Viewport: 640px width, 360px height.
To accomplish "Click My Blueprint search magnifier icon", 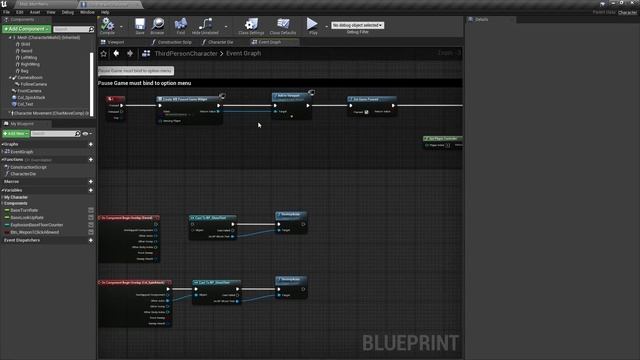I will point(78,134).
